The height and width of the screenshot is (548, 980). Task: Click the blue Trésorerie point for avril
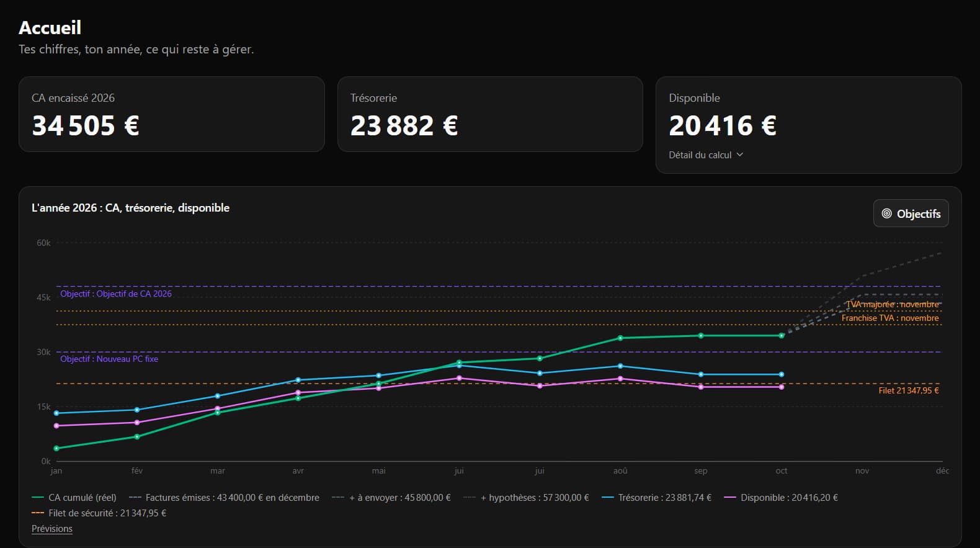(x=298, y=380)
